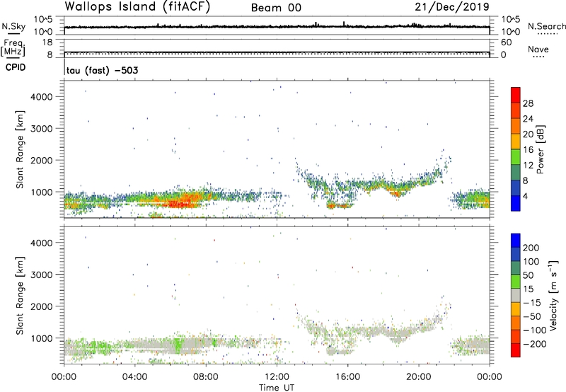Click the gray segment of velocity colorbar
This screenshot has height=392, width=566.
tap(516, 295)
